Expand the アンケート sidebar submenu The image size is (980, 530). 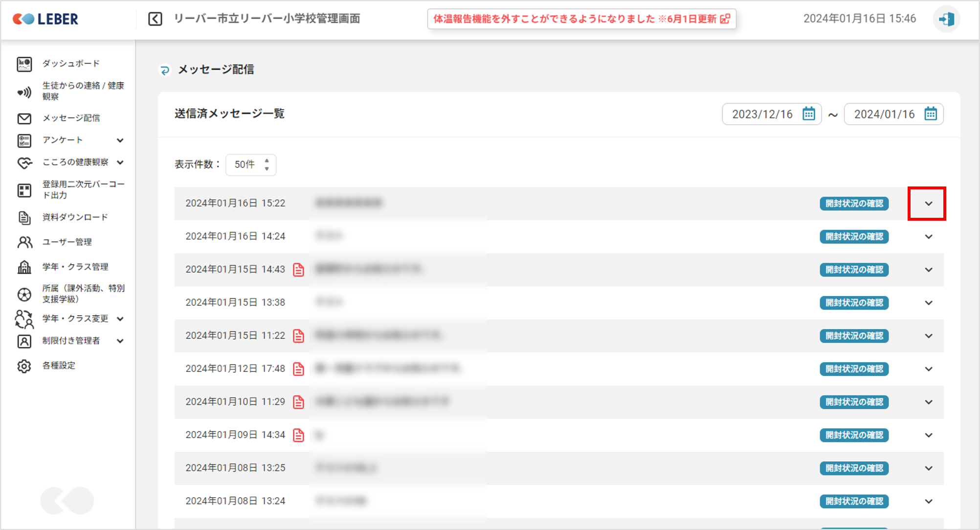click(120, 140)
